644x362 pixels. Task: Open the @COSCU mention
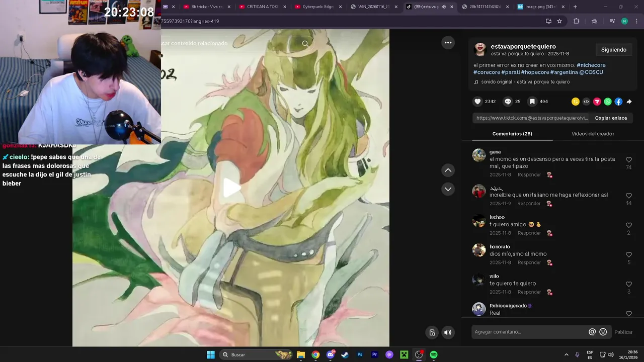591,72
